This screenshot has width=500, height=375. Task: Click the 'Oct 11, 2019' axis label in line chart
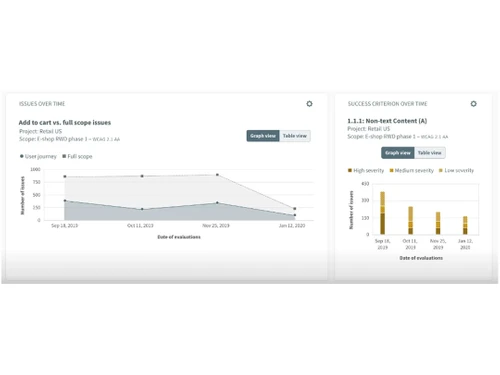click(x=140, y=226)
